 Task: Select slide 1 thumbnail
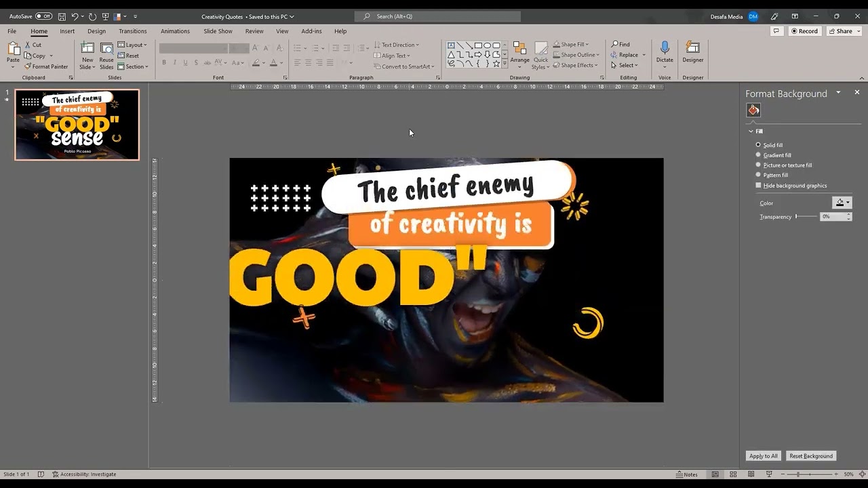point(77,125)
